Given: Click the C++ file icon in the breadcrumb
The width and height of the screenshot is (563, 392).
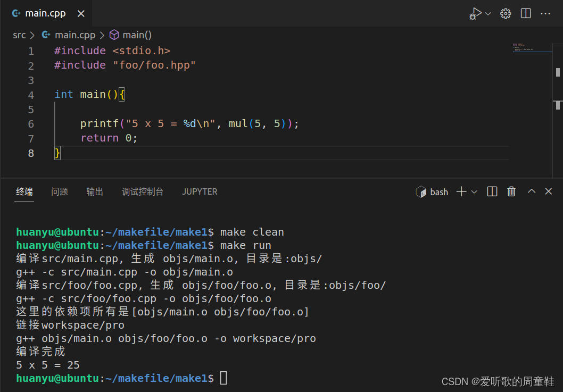Looking at the screenshot, I should pos(46,35).
